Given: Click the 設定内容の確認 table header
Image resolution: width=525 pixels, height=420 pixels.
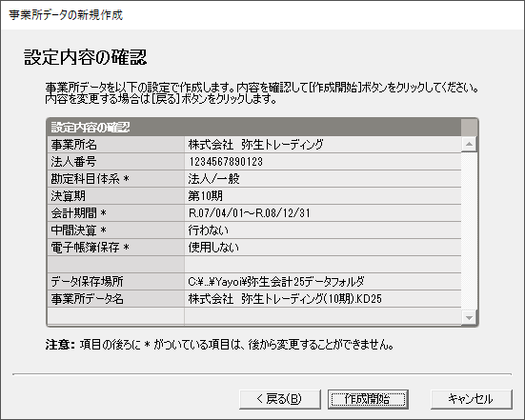Looking at the screenshot, I should (x=254, y=128).
